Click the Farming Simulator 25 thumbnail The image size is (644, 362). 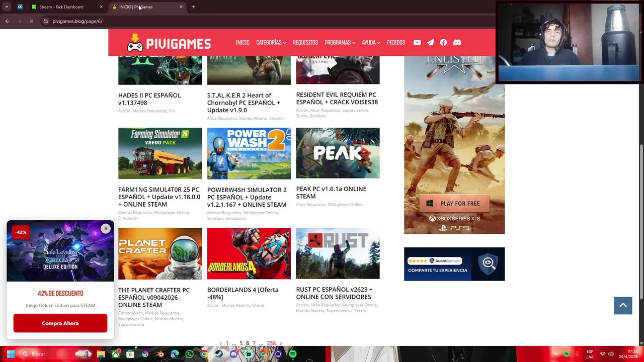[x=160, y=153]
